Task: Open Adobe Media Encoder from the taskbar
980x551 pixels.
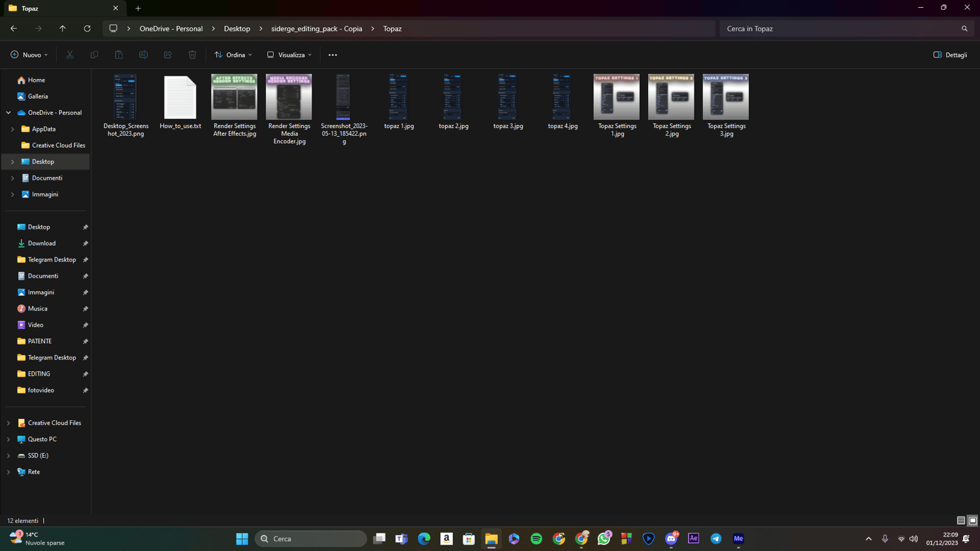Action: 738,539
